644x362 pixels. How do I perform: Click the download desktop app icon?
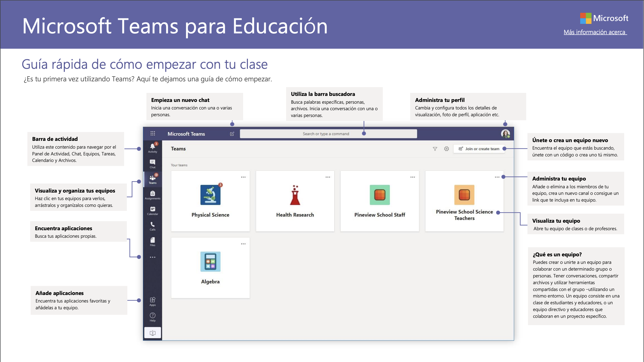tap(152, 333)
